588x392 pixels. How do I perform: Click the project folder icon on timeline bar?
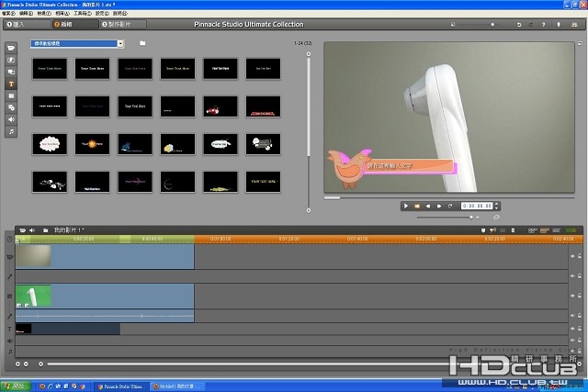[x=45, y=230]
